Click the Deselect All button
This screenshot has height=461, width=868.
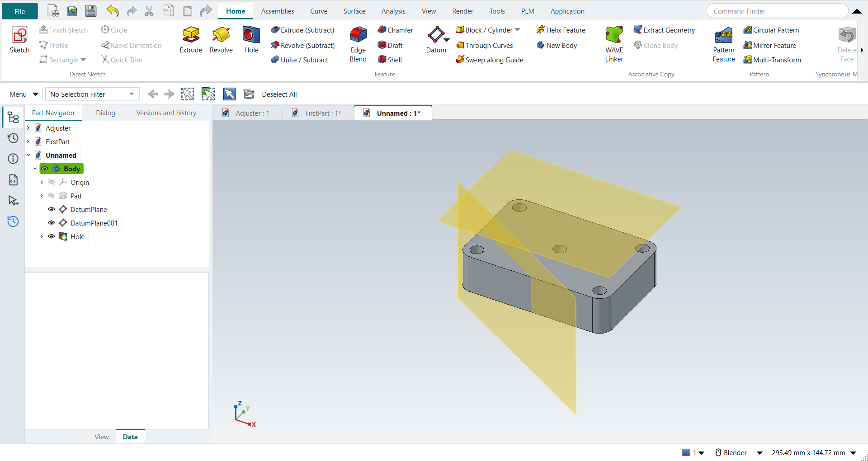[x=279, y=94]
